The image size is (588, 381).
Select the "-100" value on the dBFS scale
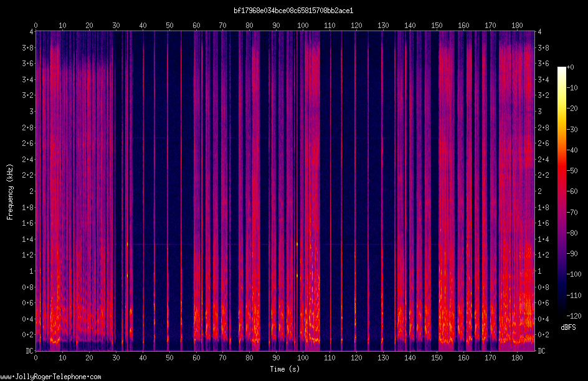pos(574,274)
